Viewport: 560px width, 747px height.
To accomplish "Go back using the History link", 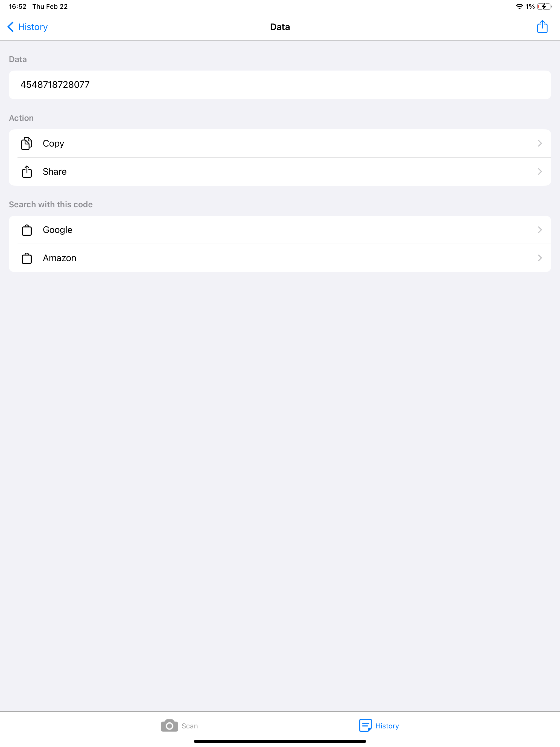I will tap(32, 27).
